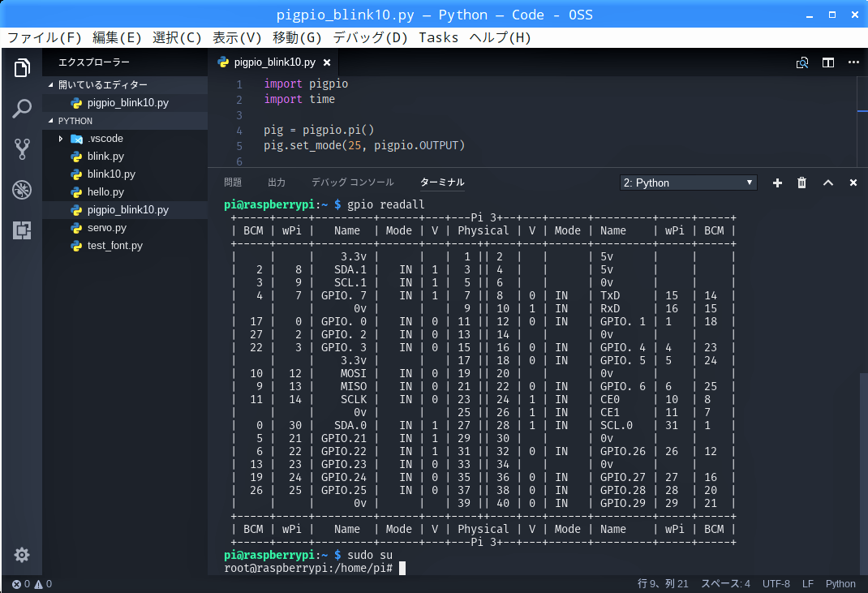
Task: Open the 移動(G) menu
Action: point(297,37)
